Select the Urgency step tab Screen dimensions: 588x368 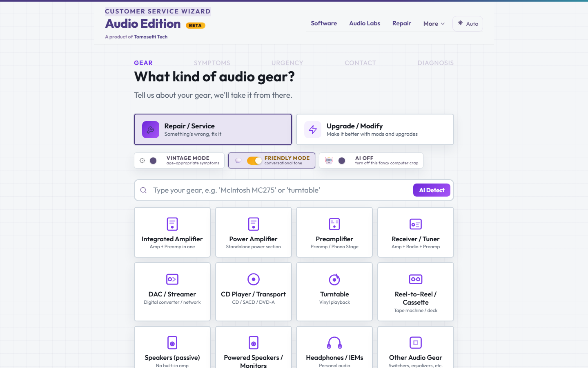pyautogui.click(x=287, y=63)
